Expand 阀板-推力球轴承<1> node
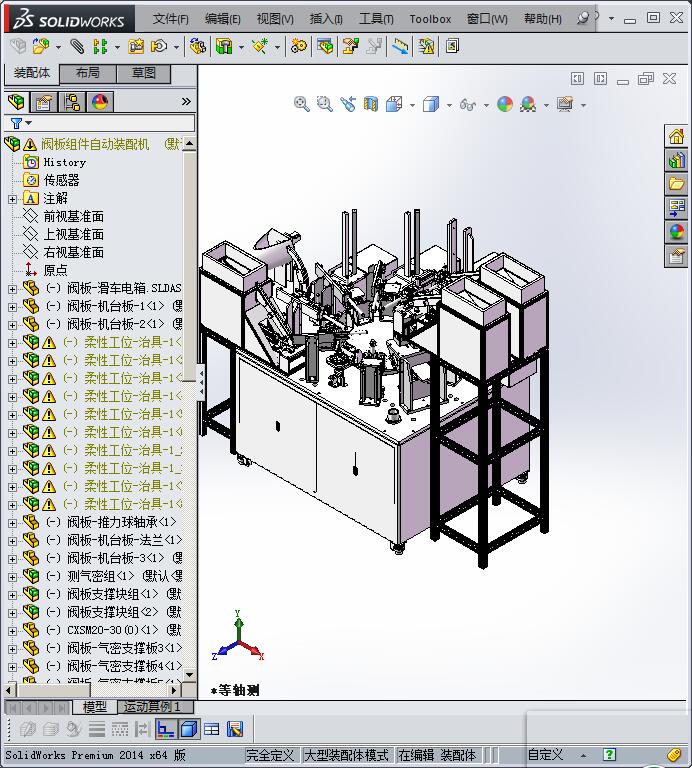The width and height of the screenshot is (692, 768). pyautogui.click(x=12, y=523)
